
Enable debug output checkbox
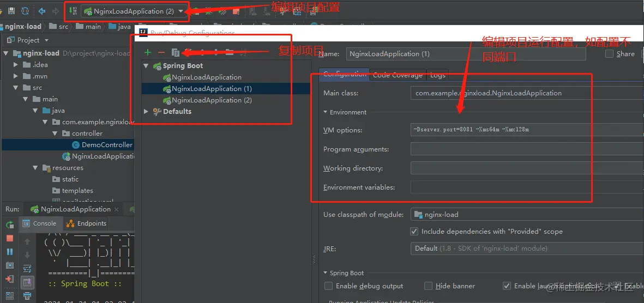click(x=328, y=286)
